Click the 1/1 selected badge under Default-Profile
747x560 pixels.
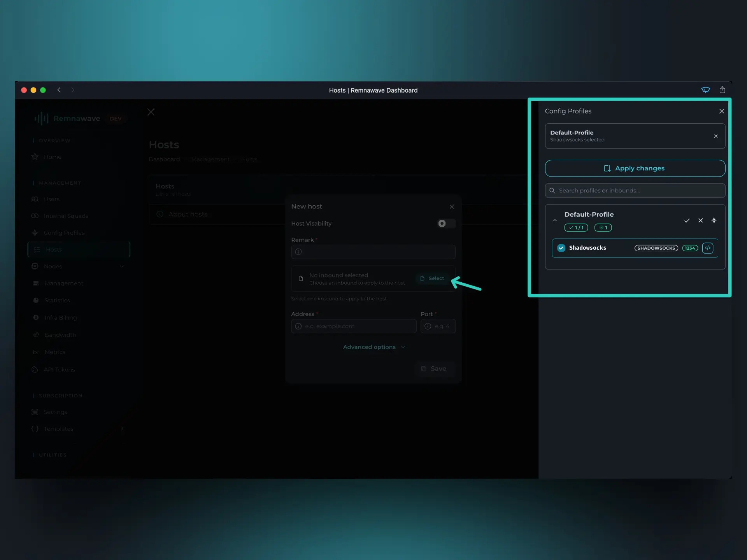coord(576,227)
